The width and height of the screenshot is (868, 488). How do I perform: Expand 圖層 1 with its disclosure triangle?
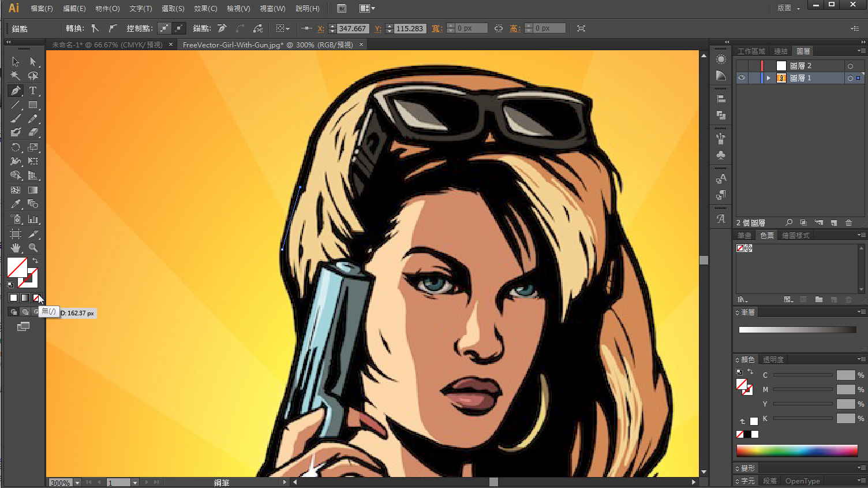[x=768, y=78]
